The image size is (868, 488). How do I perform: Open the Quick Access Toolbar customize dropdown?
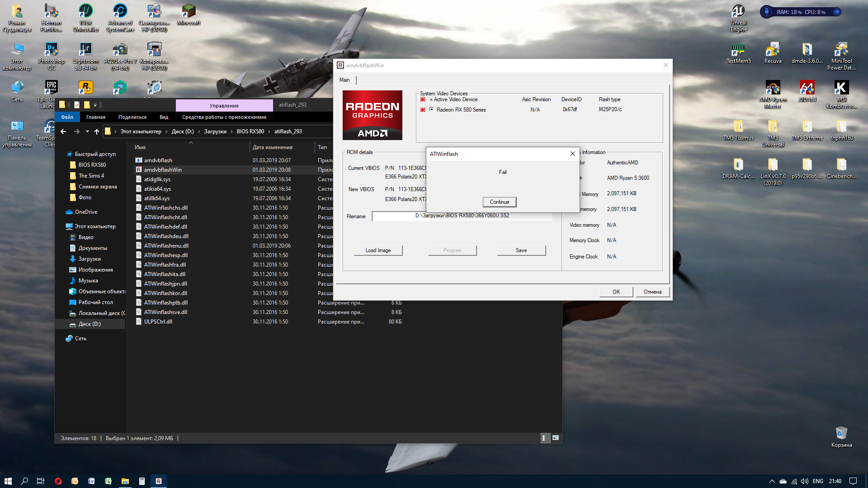[x=95, y=105]
